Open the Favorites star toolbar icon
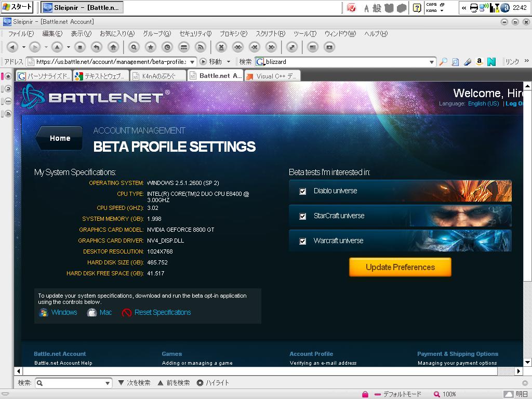This screenshot has width=532, height=399. [x=151, y=47]
